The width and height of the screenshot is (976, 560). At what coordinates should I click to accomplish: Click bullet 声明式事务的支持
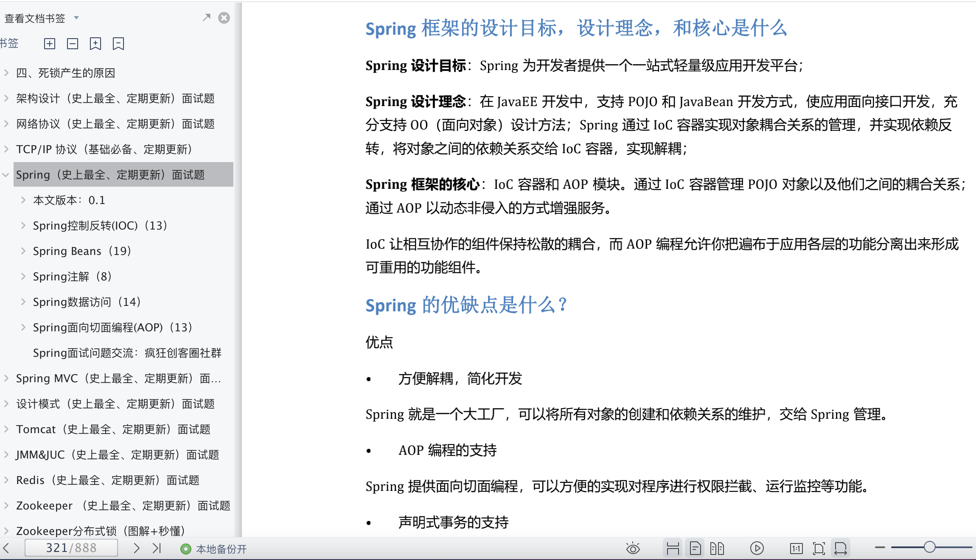(453, 522)
